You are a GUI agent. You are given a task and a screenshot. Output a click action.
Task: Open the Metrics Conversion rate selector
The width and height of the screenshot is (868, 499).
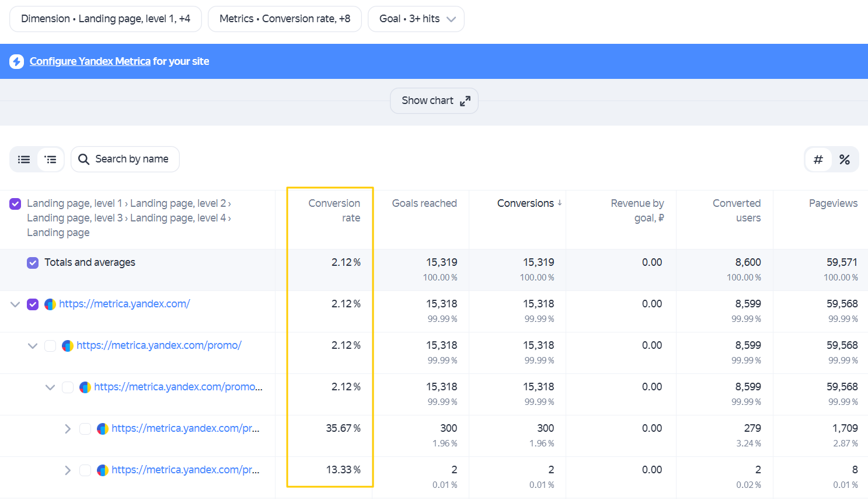(285, 19)
